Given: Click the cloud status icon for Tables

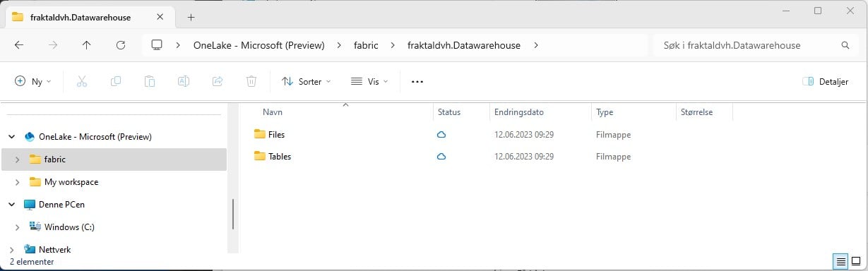Looking at the screenshot, I should pyautogui.click(x=441, y=157).
